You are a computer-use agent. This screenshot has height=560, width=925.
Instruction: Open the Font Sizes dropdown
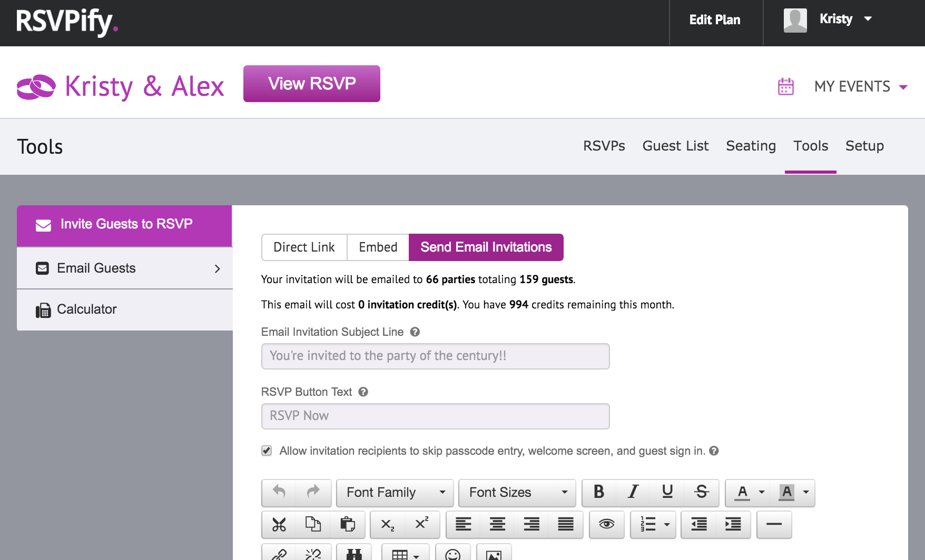point(517,493)
